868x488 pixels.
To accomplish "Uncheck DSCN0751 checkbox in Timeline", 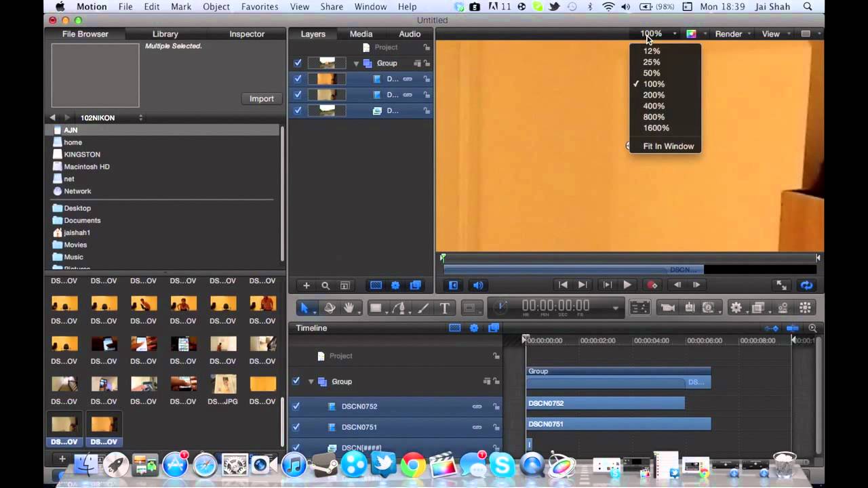I will [296, 427].
